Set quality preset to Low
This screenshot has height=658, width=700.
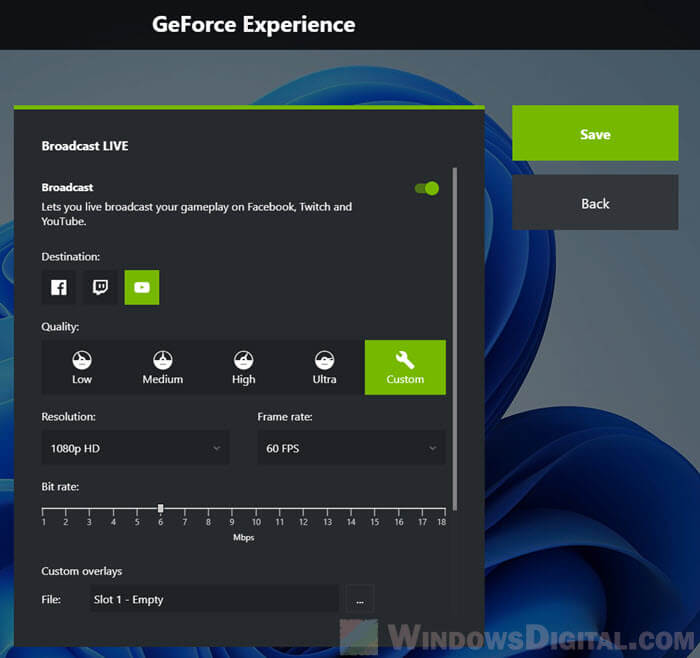[x=82, y=367]
